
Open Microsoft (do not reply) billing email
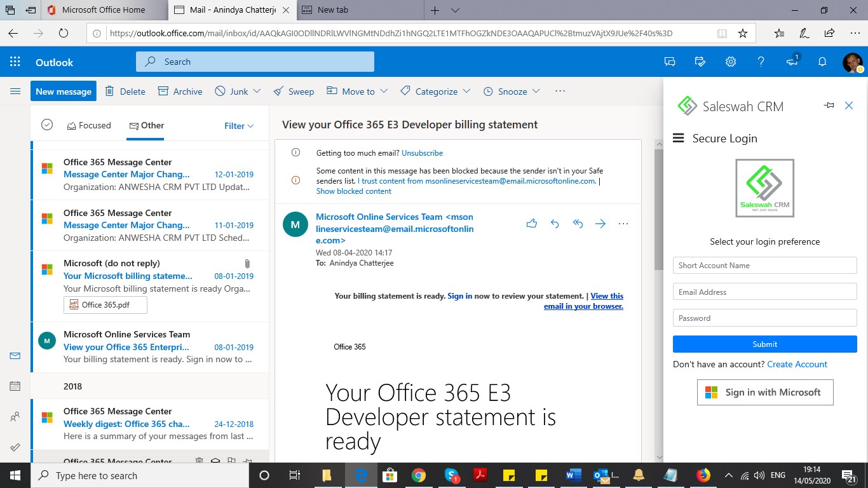(149, 286)
